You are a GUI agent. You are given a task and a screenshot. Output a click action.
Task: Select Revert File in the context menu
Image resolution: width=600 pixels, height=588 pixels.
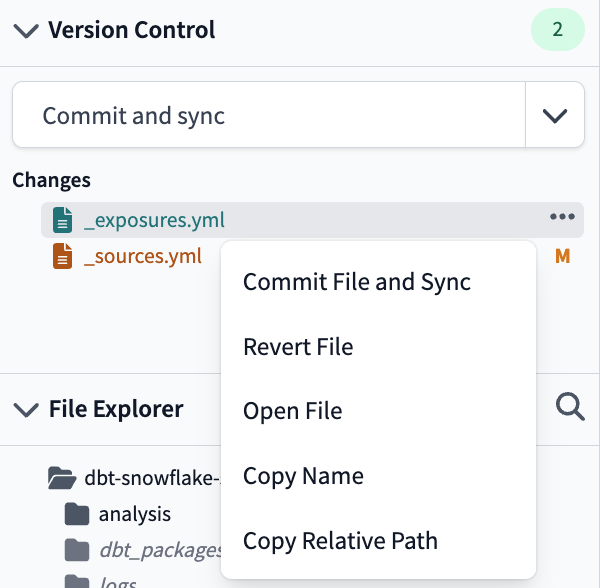(x=298, y=347)
